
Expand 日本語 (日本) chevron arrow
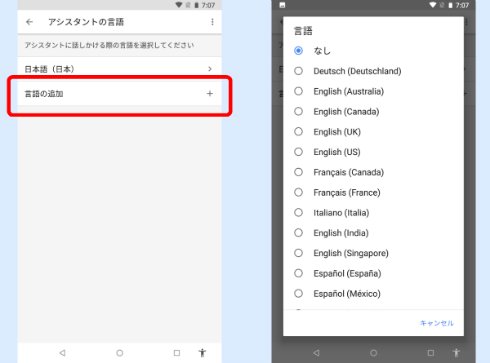coord(210,69)
